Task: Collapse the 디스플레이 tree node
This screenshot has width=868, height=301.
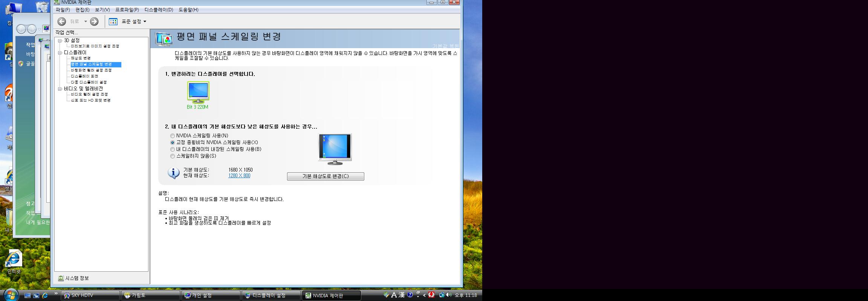Action: click(x=60, y=53)
